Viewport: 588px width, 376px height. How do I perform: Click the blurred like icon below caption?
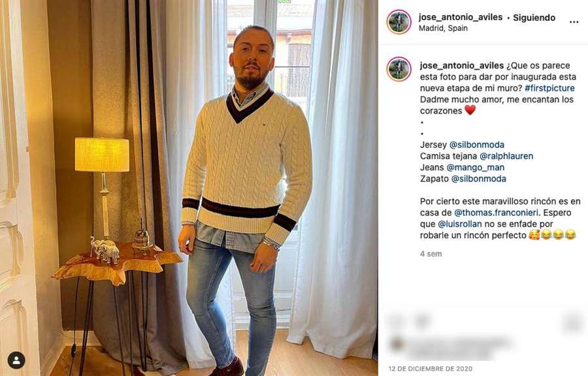[x=395, y=321]
